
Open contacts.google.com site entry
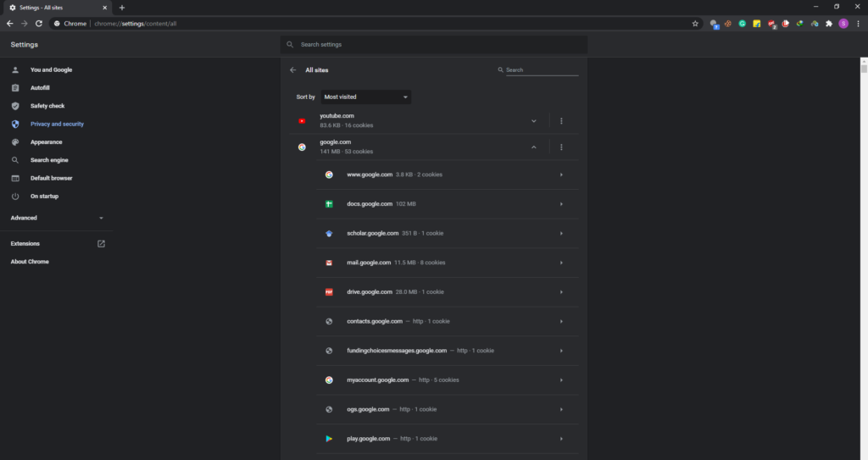(448, 322)
